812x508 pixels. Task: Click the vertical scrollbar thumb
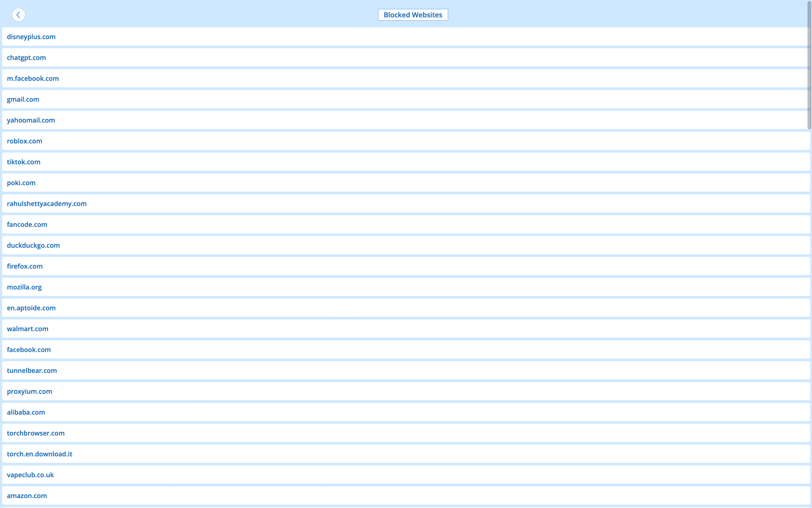coord(809,65)
